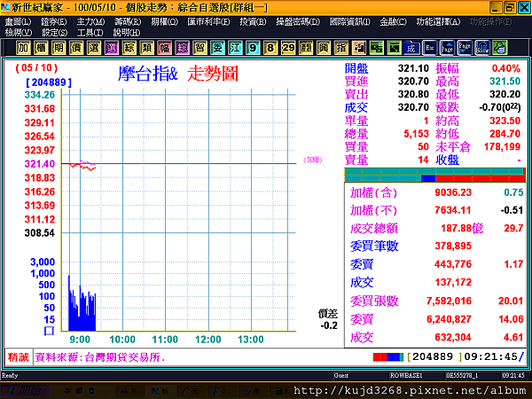The height and width of the screenshot is (399, 532).
Task: Click the 指 toolbar icon
Action: pyautogui.click(x=341, y=48)
